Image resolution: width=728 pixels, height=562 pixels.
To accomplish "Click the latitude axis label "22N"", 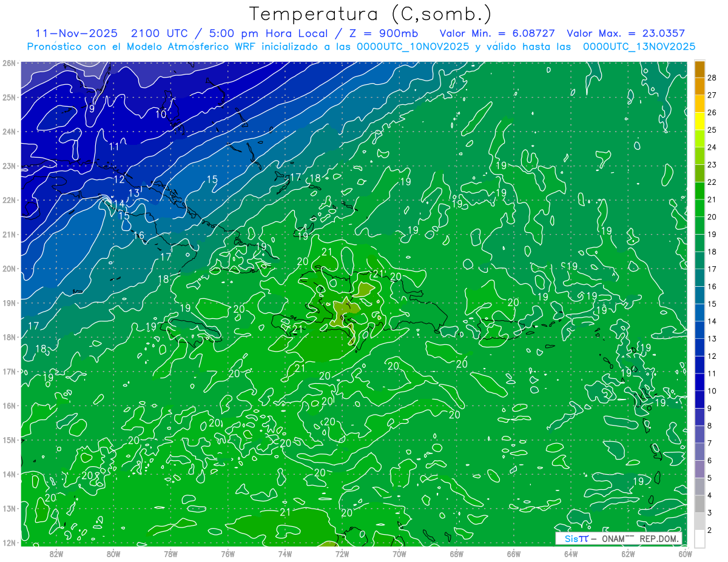I will click(9, 200).
